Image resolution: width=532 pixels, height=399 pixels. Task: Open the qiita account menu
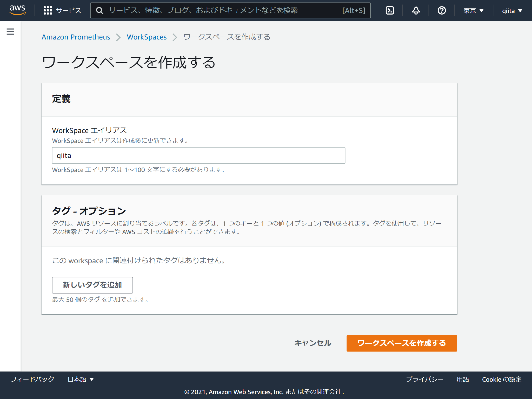[511, 10]
